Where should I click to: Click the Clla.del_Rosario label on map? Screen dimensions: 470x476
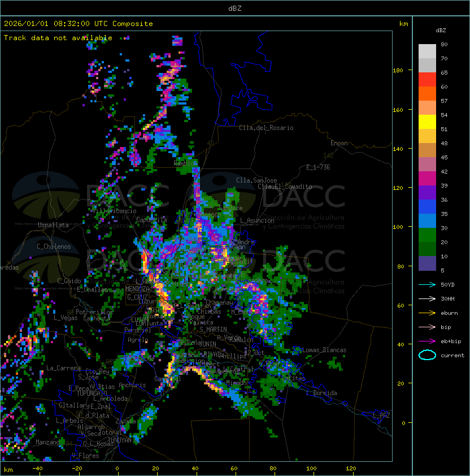(266, 128)
